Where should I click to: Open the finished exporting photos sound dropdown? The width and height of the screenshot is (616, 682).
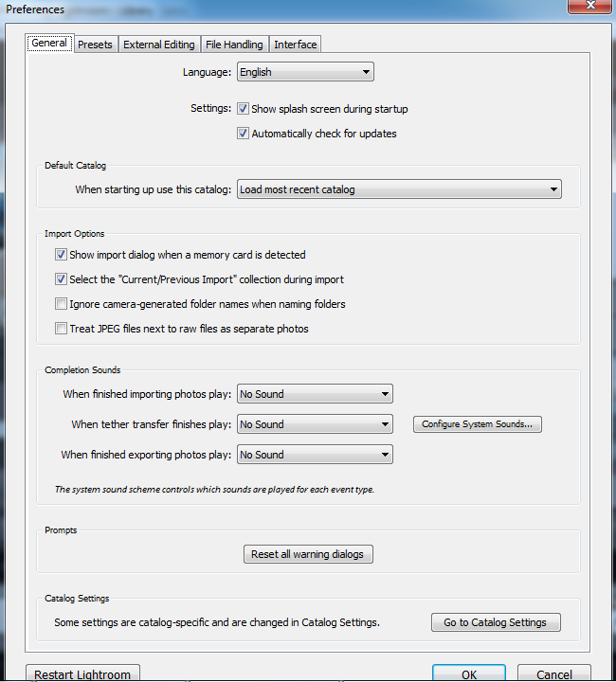click(314, 455)
